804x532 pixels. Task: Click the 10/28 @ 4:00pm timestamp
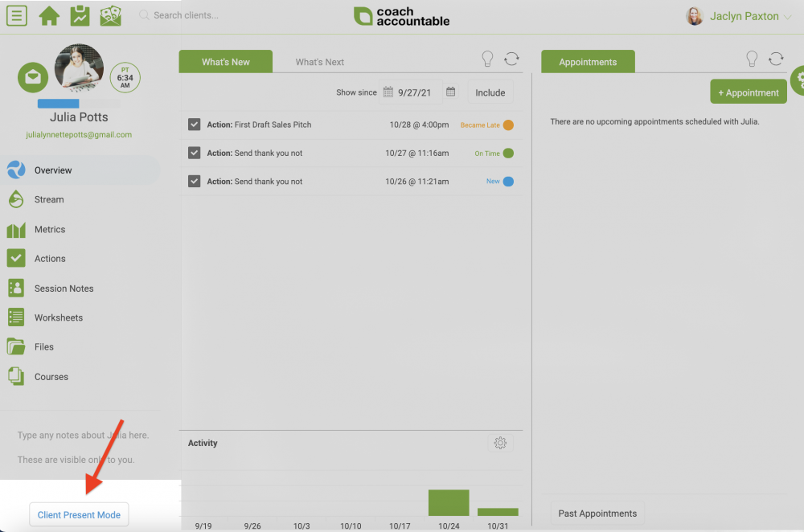click(419, 125)
